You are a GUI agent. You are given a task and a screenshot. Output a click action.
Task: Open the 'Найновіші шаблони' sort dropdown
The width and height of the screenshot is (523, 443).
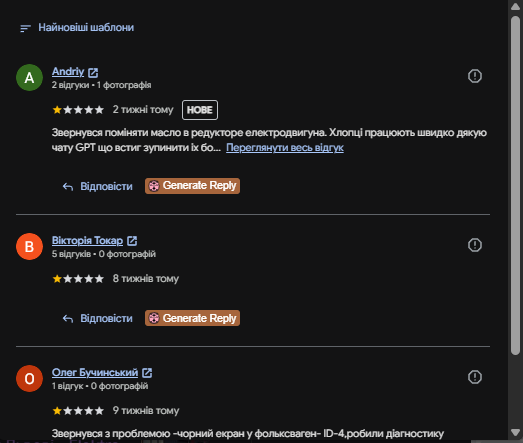point(77,28)
